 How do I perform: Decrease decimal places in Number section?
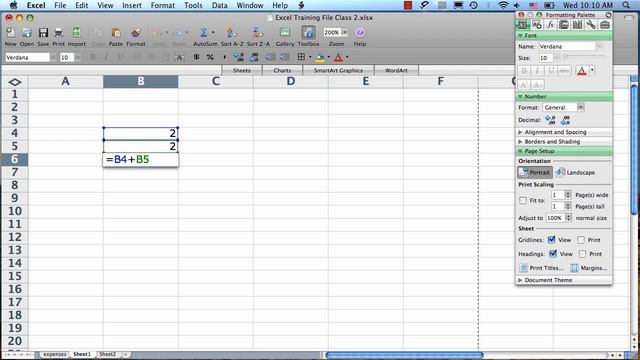(565, 120)
